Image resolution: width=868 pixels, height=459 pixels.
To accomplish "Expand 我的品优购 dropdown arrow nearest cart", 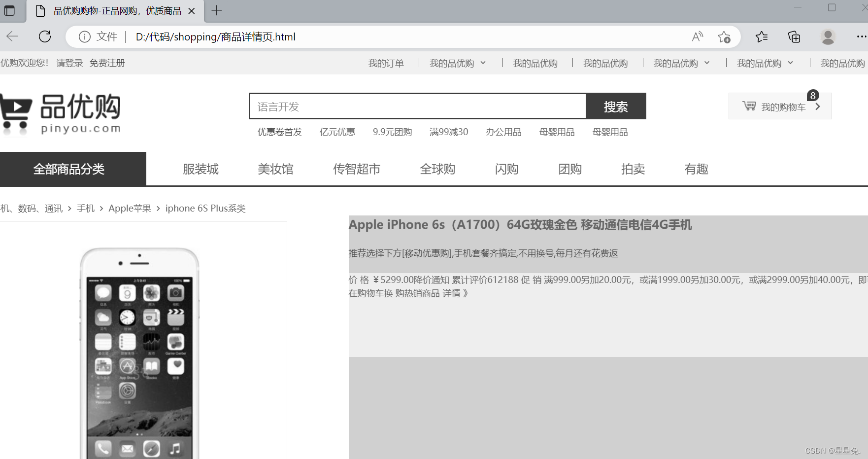I will click(791, 63).
